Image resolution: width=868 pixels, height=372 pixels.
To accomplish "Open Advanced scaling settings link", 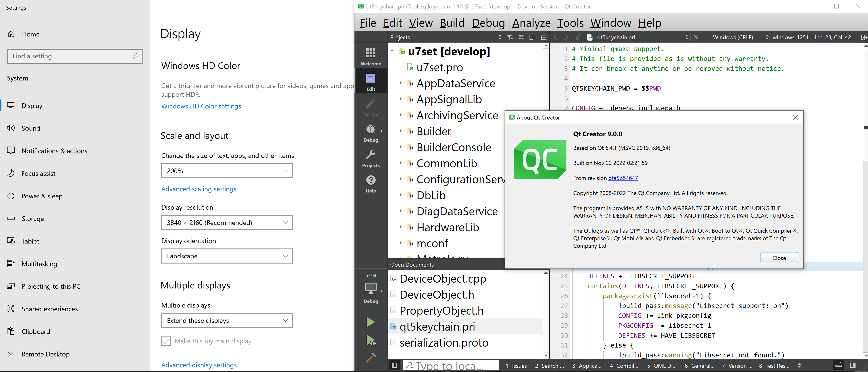I will (199, 189).
